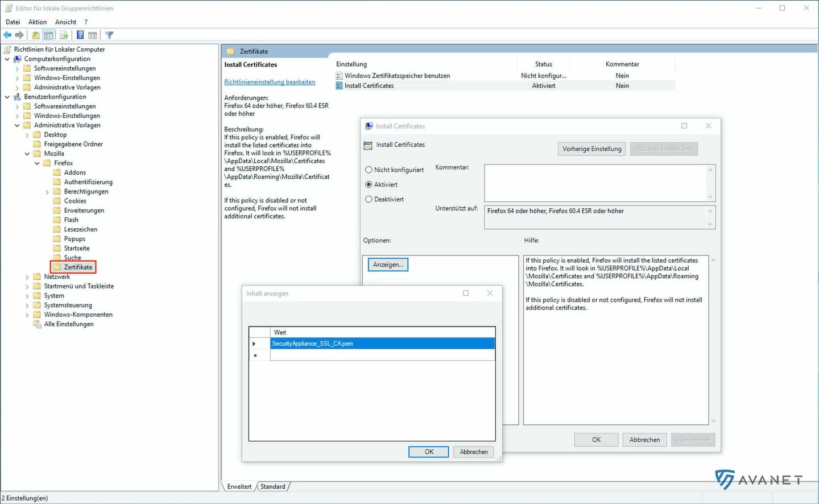
Task: Click icon of Windows Zertifikatsspeicher benutzen row
Action: (x=340, y=76)
